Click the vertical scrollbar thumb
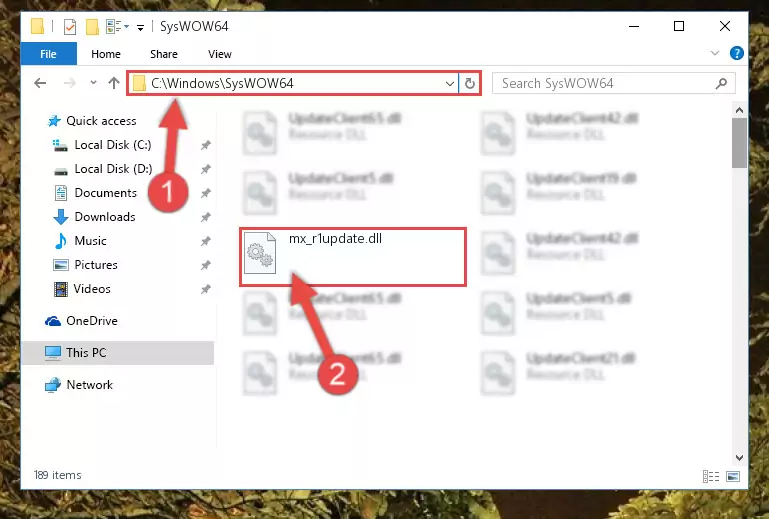The width and height of the screenshot is (769, 519). coord(740,143)
